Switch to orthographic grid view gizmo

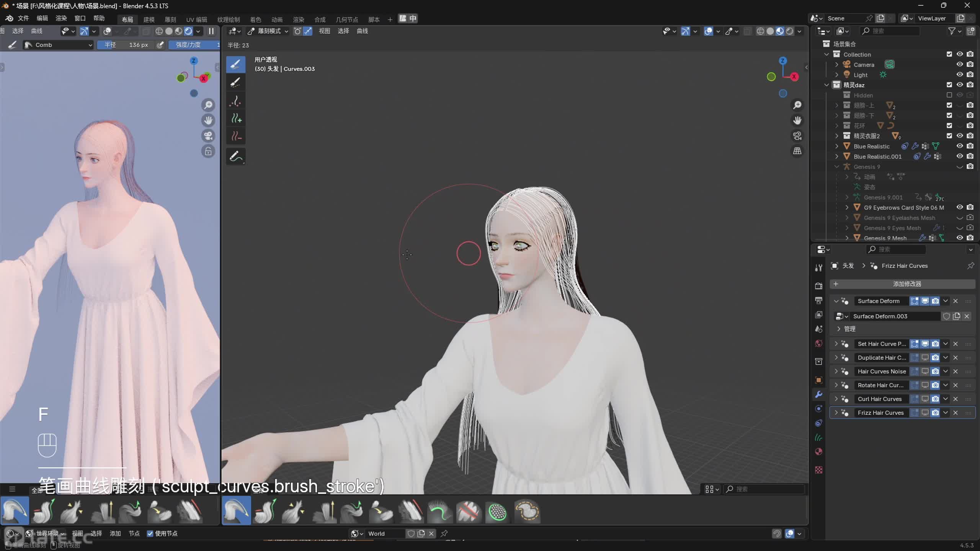pyautogui.click(x=797, y=151)
